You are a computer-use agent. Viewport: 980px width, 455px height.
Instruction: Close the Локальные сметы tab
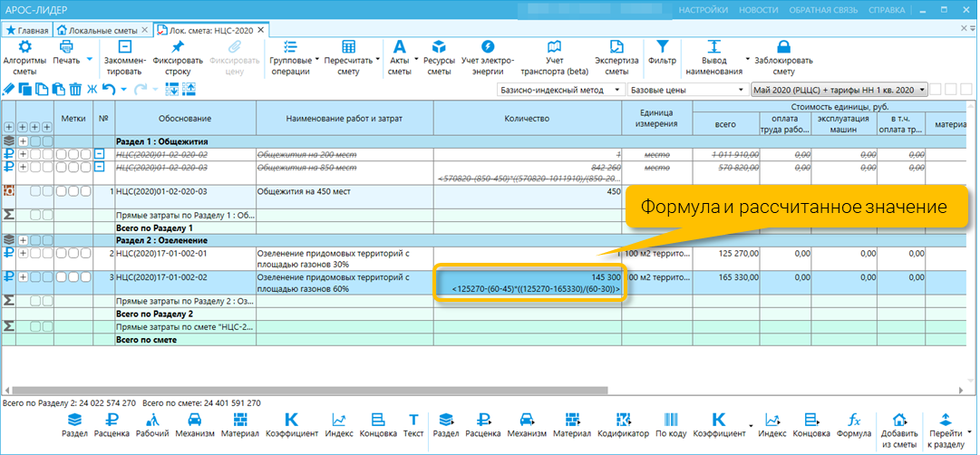145,30
